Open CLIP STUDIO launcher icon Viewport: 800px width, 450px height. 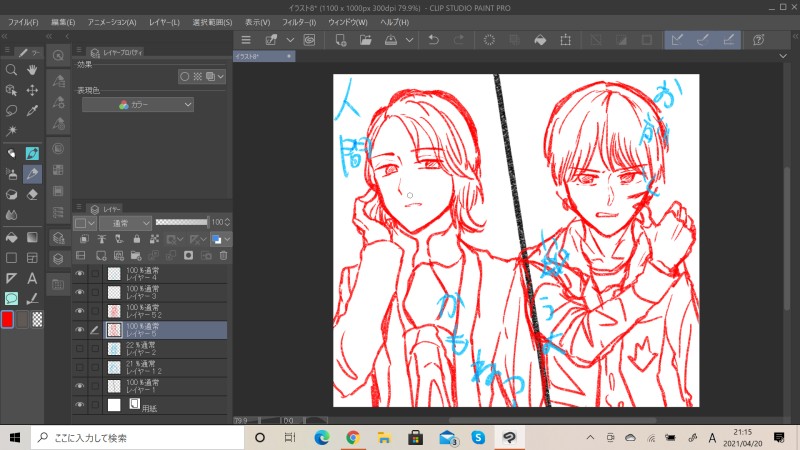coord(309,40)
